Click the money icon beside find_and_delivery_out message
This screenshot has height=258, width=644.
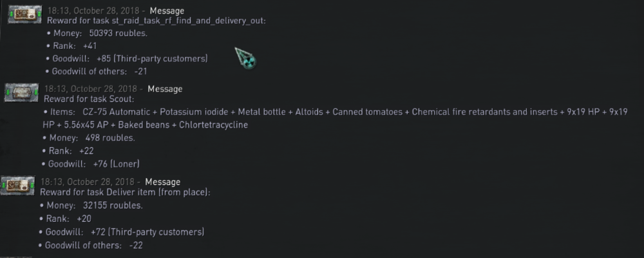tap(25, 14)
